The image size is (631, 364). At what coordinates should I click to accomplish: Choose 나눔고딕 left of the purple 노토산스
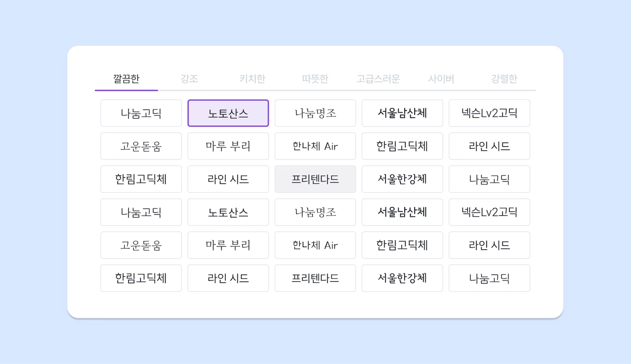point(141,113)
